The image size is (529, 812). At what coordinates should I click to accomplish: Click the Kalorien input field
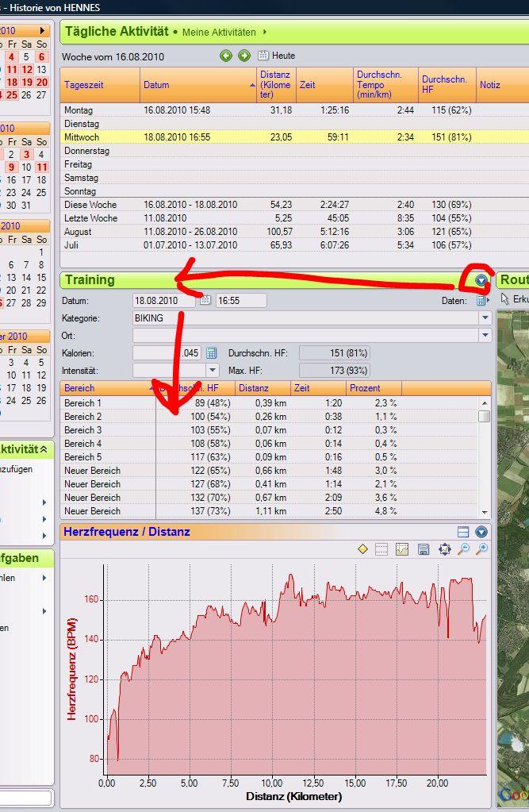pyautogui.click(x=167, y=353)
